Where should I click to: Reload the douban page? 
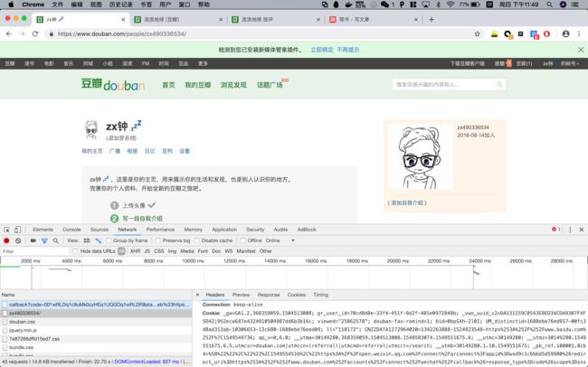tap(35, 33)
